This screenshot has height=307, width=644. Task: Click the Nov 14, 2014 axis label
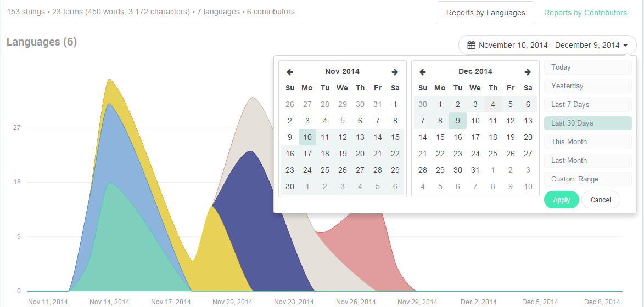[x=109, y=302]
